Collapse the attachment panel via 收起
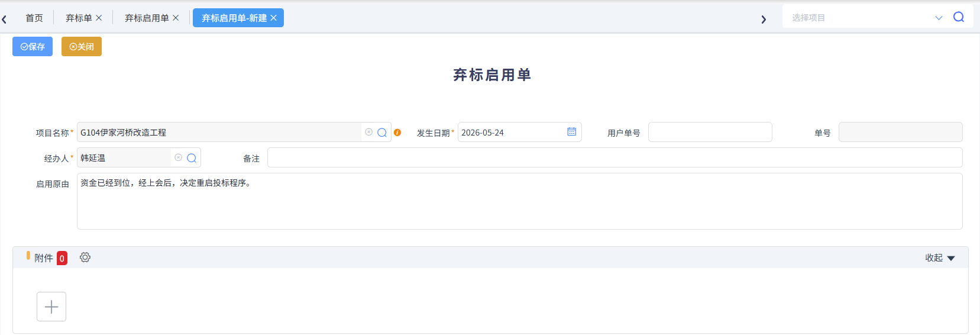This screenshot has width=980, height=335. 940,258
